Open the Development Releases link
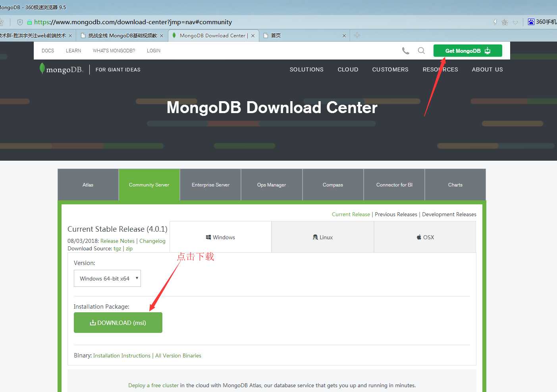Viewport: 557px width, 392px height. tap(449, 214)
